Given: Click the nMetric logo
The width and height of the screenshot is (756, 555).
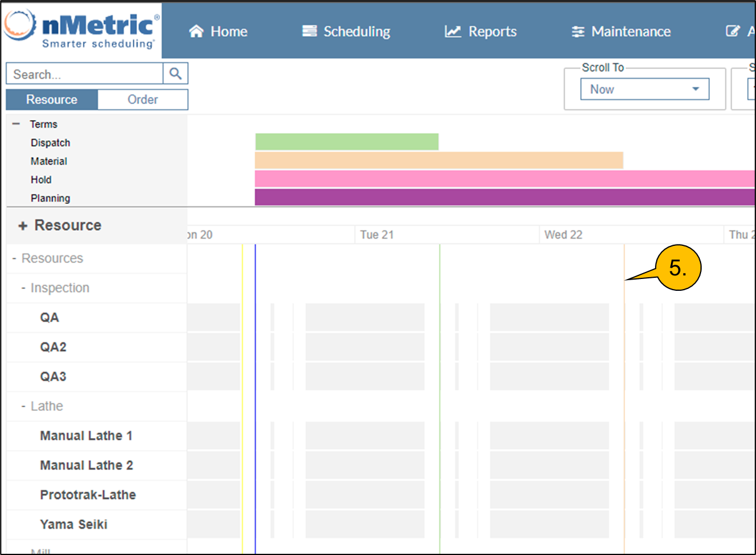Looking at the screenshot, I should [x=82, y=30].
